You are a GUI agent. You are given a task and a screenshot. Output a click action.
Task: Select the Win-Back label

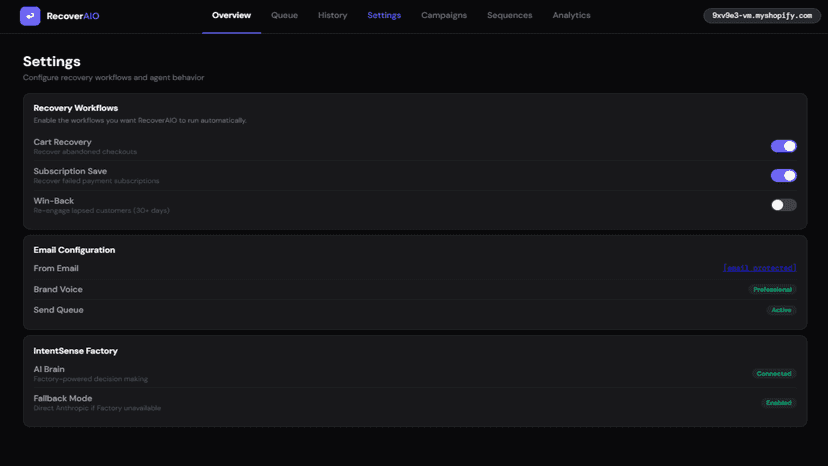pos(53,201)
